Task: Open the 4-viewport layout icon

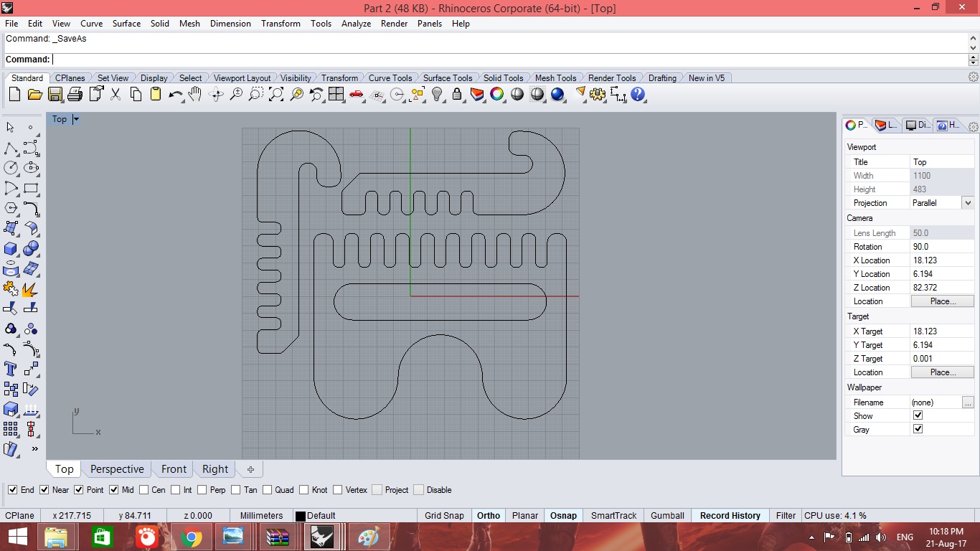Action: [336, 95]
